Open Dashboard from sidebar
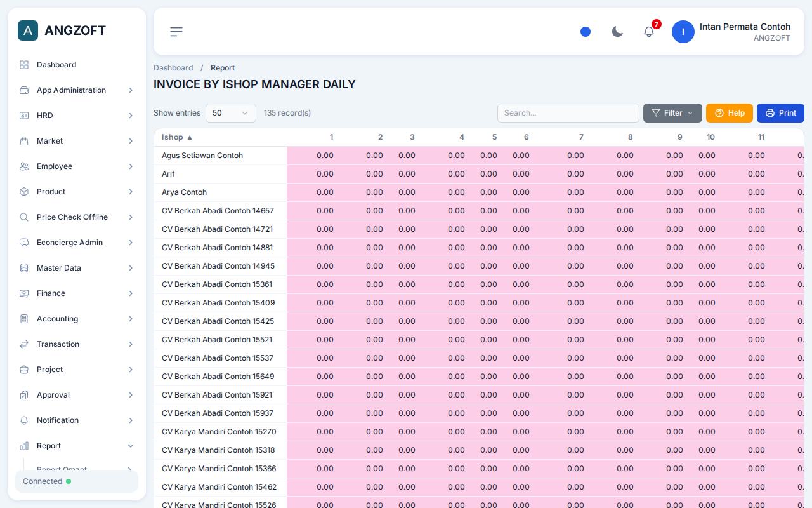This screenshot has width=812, height=508. 77,65
